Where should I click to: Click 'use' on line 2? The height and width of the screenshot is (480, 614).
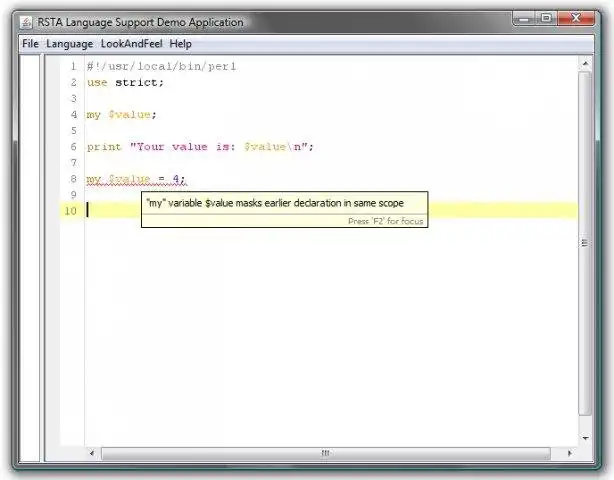pyautogui.click(x=97, y=83)
